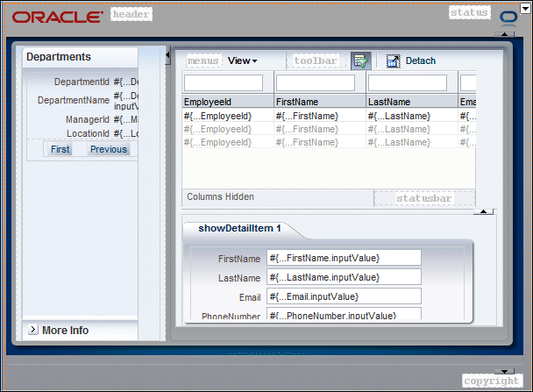Collapse the header using the up arrow
The height and width of the screenshot is (392, 533).
pos(504,34)
